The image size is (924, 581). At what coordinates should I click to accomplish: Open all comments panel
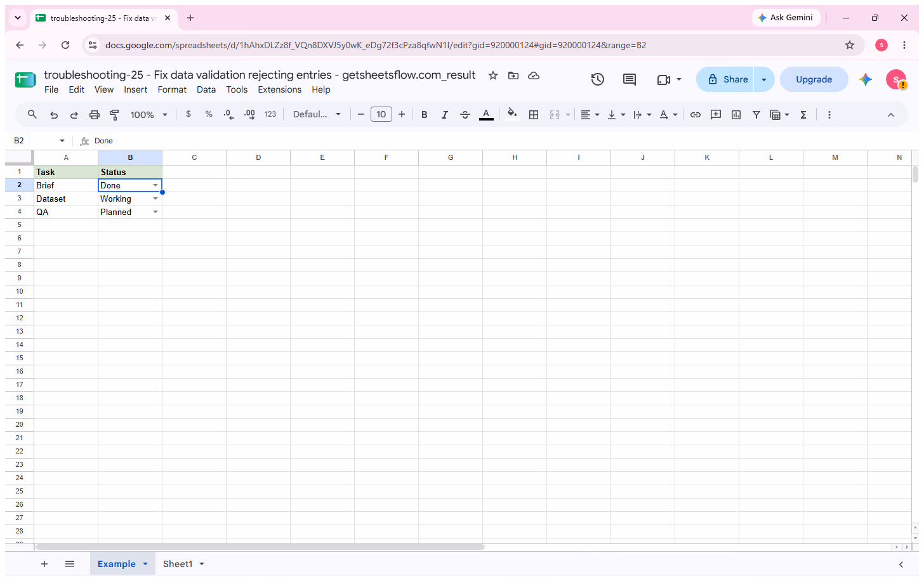[630, 79]
